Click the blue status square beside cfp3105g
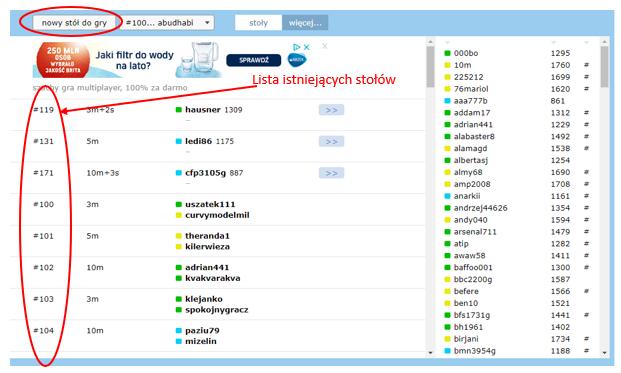The image size is (621, 373). 179,173
